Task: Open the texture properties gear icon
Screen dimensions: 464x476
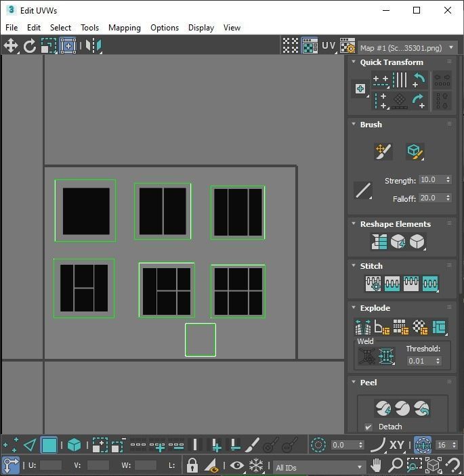Action: coord(347,46)
